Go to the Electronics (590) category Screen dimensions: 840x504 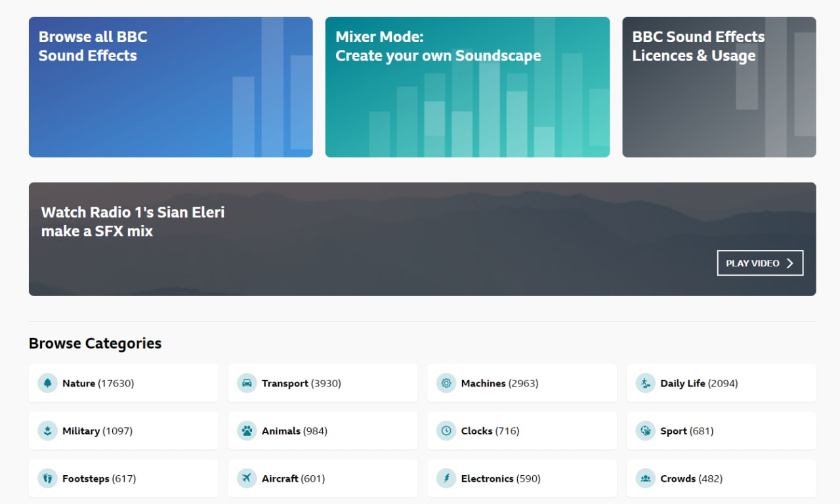522,478
